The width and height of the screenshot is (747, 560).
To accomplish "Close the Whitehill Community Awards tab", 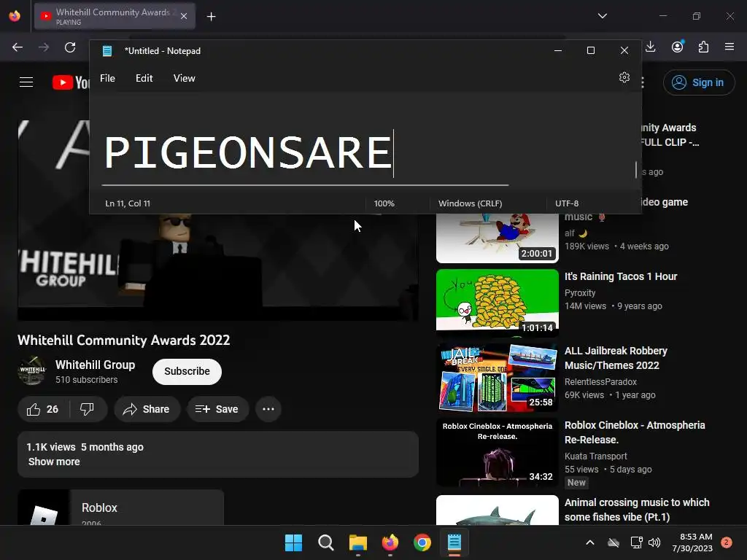I will coord(184,16).
